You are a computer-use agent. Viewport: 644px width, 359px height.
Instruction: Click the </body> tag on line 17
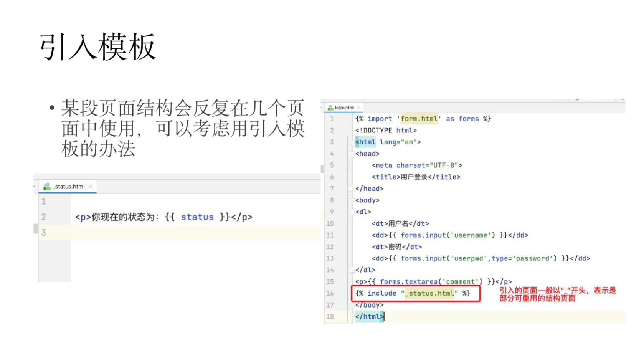369,305
